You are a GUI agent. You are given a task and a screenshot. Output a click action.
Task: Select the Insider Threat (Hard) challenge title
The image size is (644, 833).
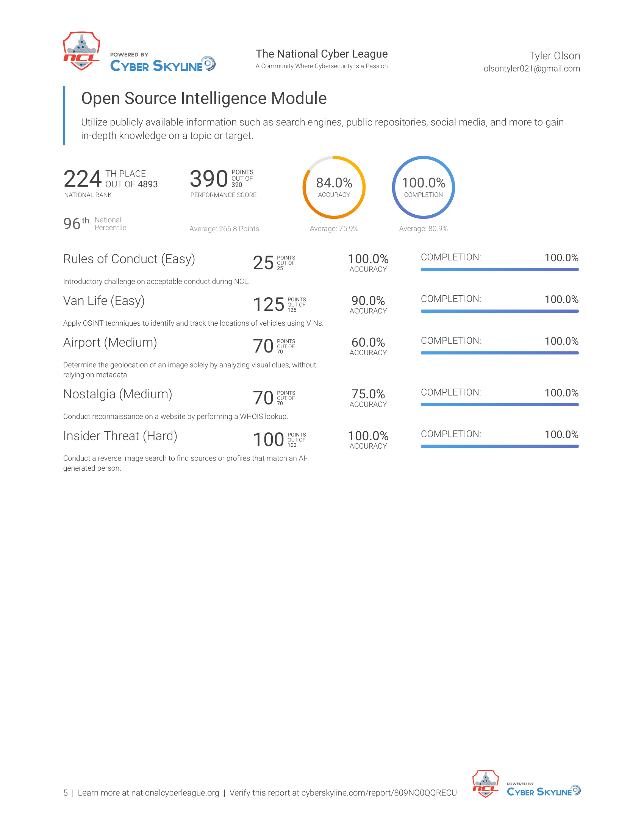coord(120,436)
